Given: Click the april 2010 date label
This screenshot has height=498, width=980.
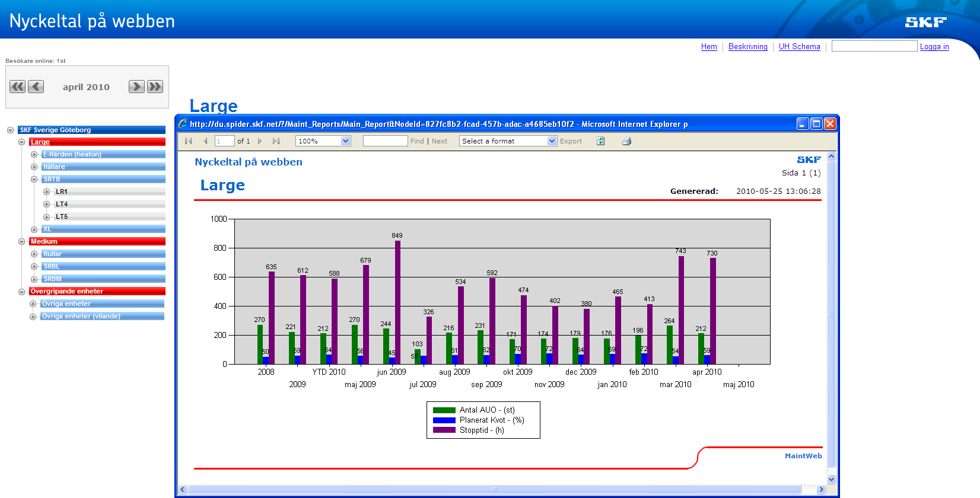Looking at the screenshot, I should click(87, 87).
